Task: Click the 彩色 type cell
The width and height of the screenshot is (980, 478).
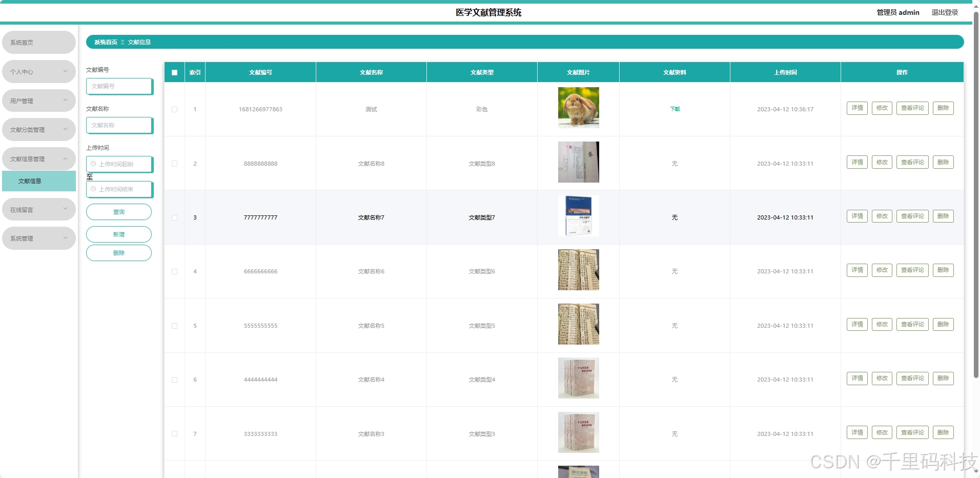Action: (x=482, y=109)
